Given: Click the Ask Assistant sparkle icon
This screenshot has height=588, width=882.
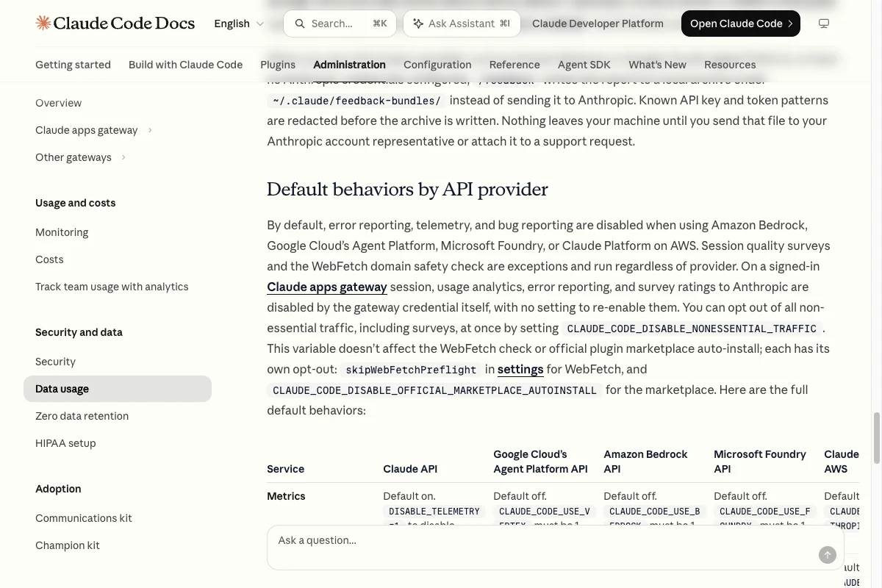Looking at the screenshot, I should tap(418, 24).
